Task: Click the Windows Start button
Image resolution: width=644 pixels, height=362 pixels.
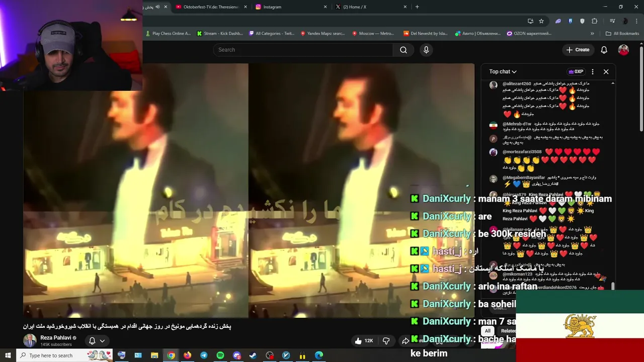Action: (8, 355)
